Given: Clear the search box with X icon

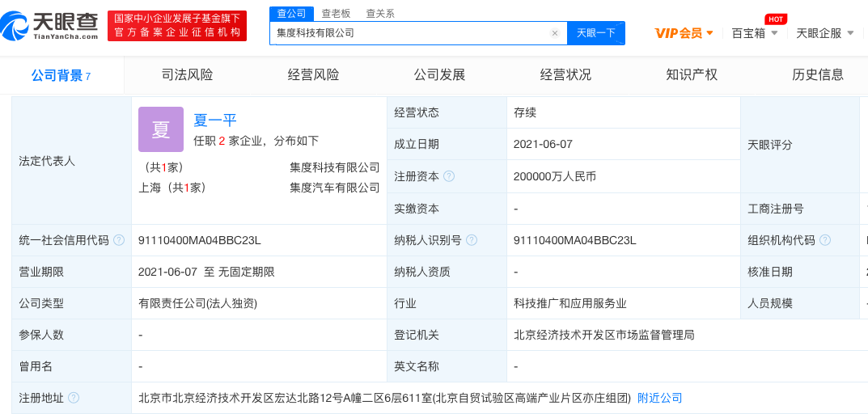Looking at the screenshot, I should tap(555, 33).
